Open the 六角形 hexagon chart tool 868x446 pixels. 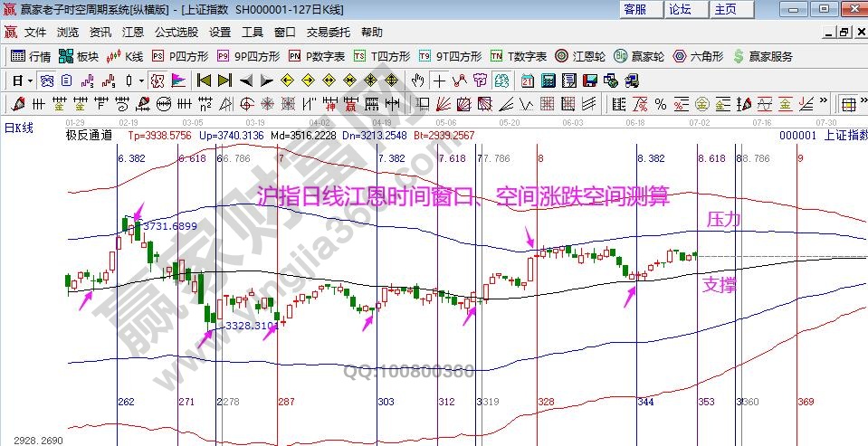[x=695, y=56]
